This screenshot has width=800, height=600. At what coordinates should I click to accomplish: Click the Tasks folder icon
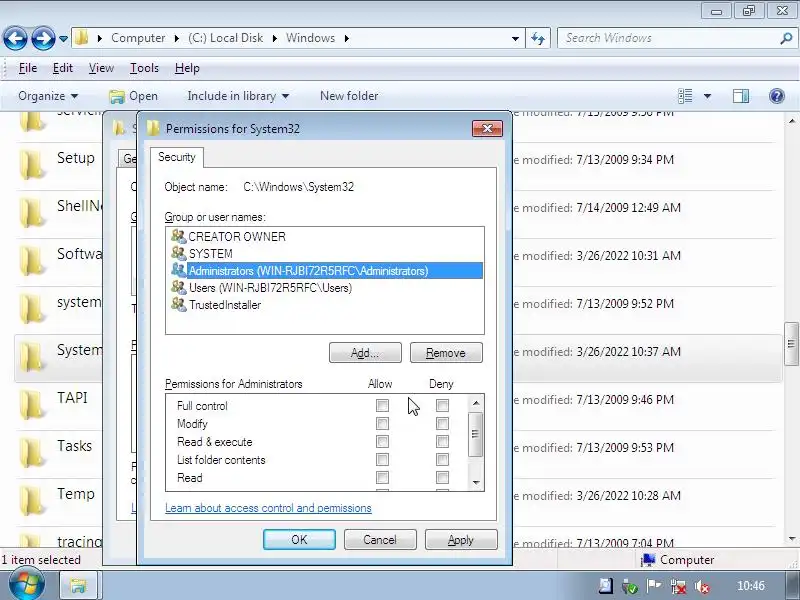point(32,451)
